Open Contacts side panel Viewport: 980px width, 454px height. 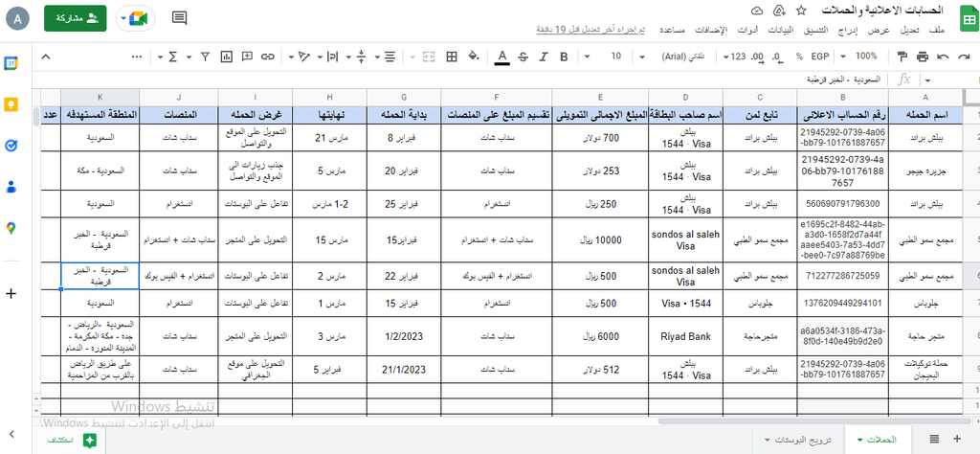coord(11,187)
